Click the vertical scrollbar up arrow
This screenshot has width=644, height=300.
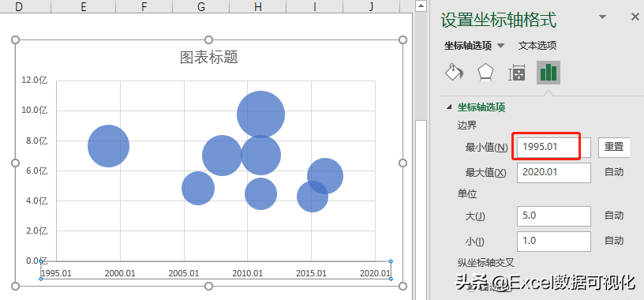coord(420,6)
